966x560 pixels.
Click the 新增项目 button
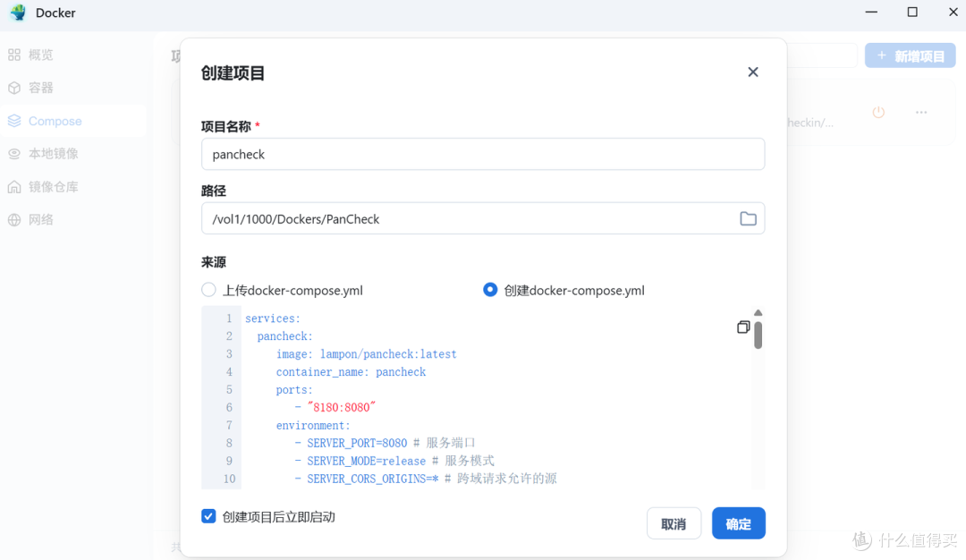[x=910, y=56]
